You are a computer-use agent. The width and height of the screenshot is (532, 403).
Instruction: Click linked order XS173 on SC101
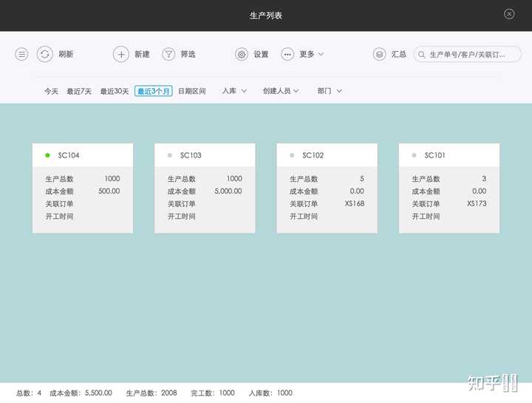[x=477, y=203]
